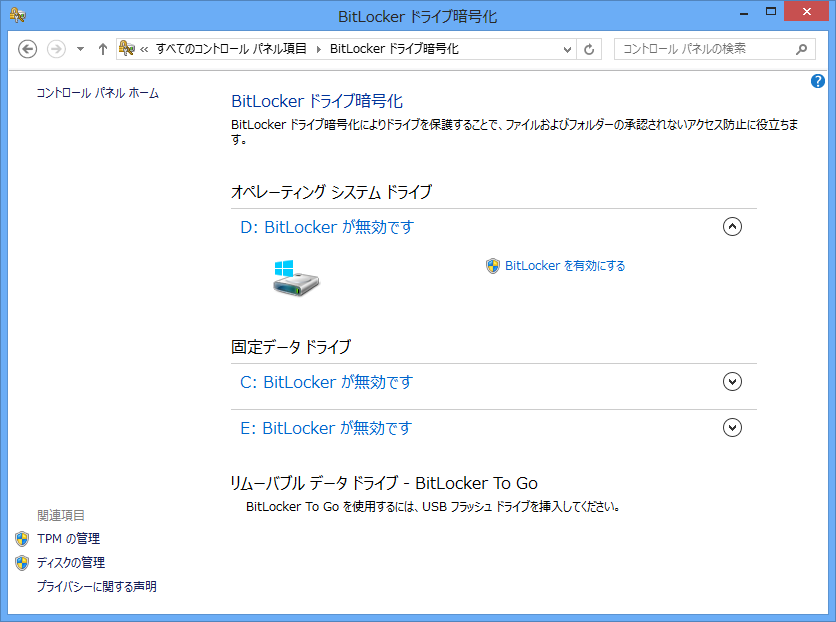The image size is (836, 622).
Task: Click the blue BitLocker ドライブ暗号化 page title
Action: (317, 101)
